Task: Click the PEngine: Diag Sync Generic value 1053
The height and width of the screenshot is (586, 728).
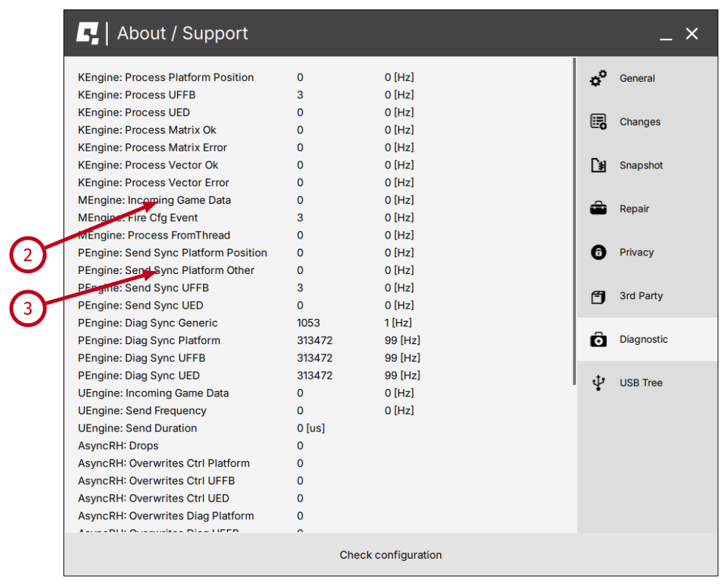Action: tap(308, 323)
